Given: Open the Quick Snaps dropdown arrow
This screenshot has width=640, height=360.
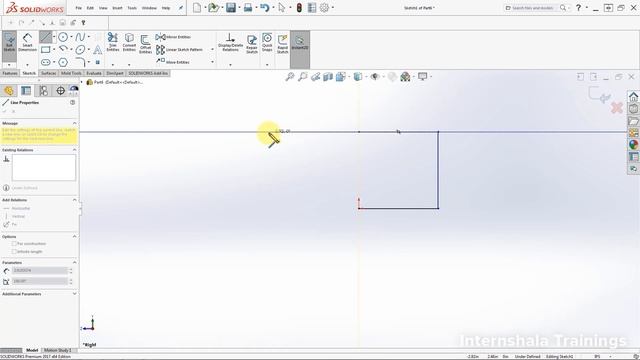Looking at the screenshot, I should [x=267, y=65].
